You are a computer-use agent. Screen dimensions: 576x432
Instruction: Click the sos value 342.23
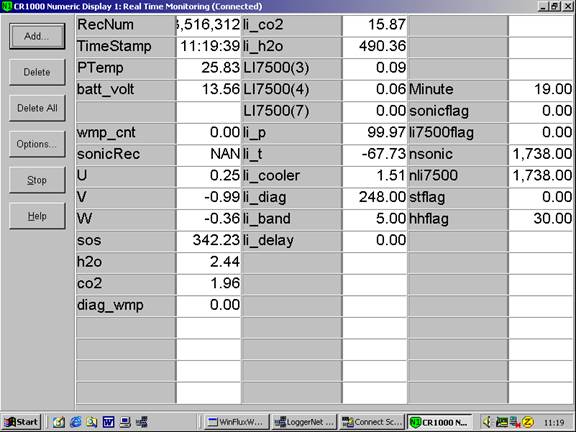click(x=209, y=241)
